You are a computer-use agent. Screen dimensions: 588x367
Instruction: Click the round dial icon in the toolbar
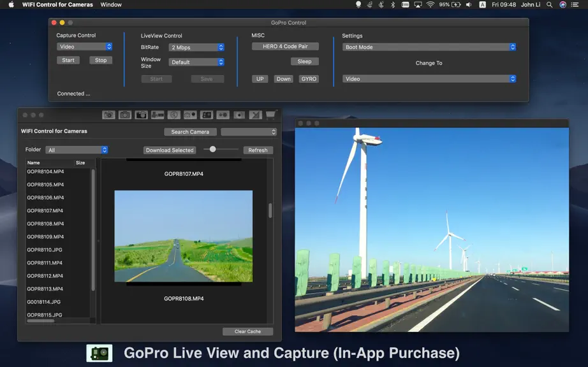point(174,115)
